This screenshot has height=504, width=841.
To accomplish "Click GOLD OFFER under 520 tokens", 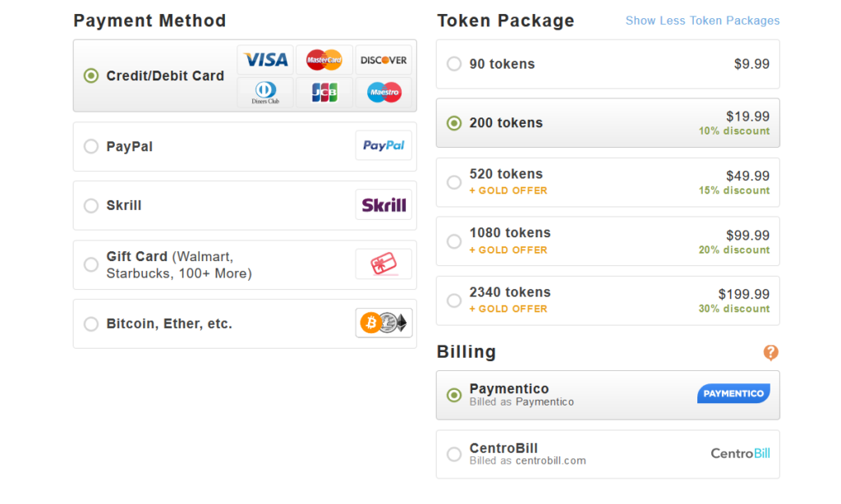I will [508, 191].
